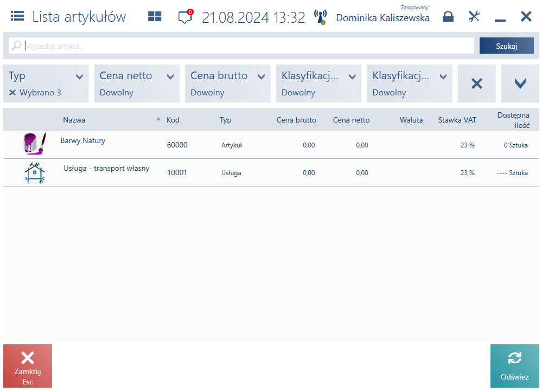Click the Usługa transport house thumbnail

[x=34, y=173]
